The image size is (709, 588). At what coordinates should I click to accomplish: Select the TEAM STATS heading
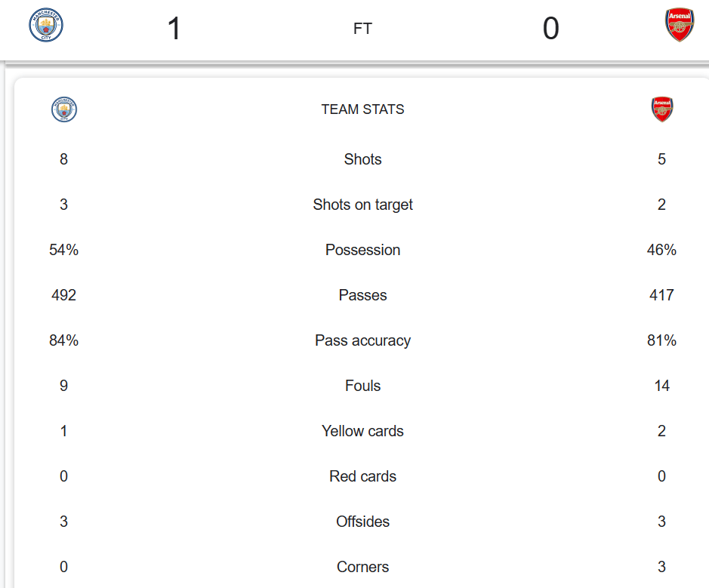coord(362,109)
